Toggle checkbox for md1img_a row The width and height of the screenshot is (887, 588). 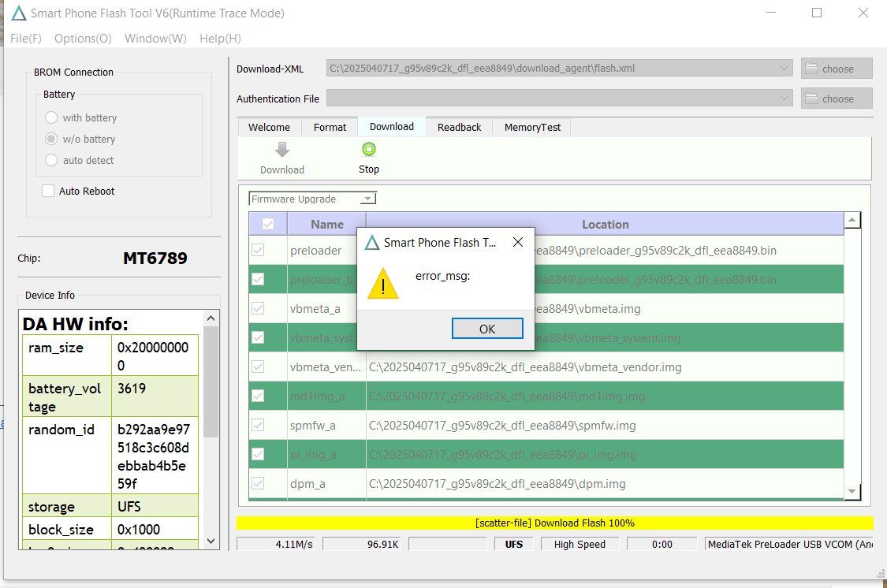pos(258,396)
